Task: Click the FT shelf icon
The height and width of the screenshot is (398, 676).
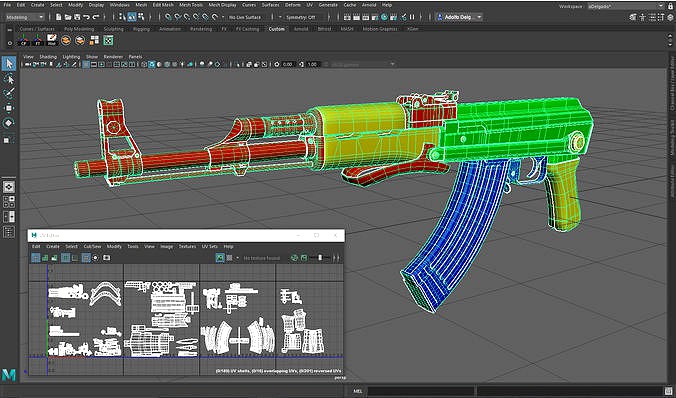Action: click(x=38, y=41)
